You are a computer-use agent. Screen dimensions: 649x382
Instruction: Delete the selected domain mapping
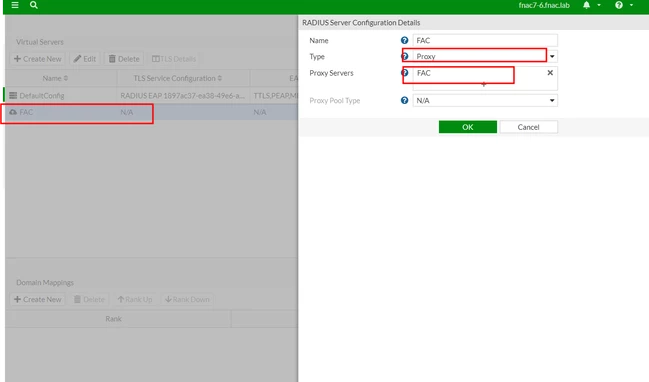pyautogui.click(x=89, y=299)
